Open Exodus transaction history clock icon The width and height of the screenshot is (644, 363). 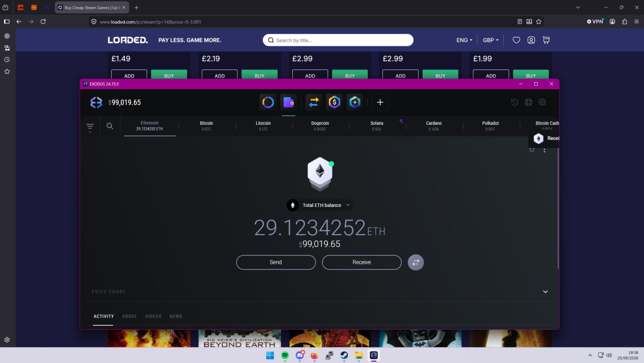point(515,102)
